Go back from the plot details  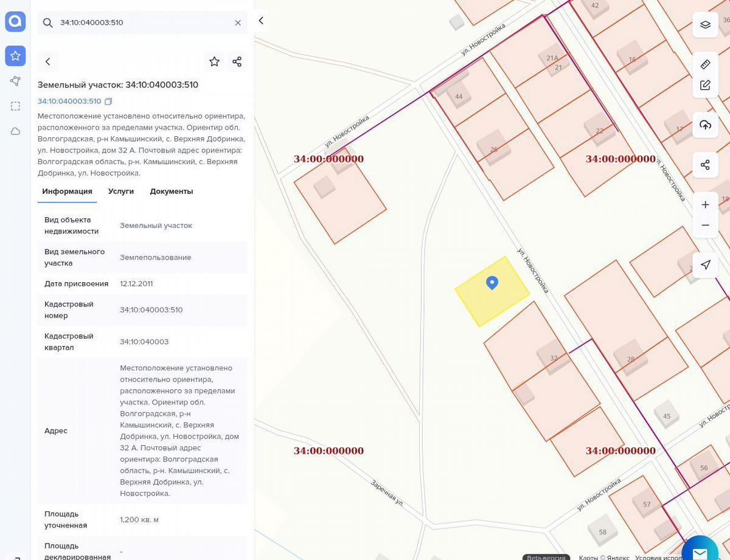(x=48, y=61)
